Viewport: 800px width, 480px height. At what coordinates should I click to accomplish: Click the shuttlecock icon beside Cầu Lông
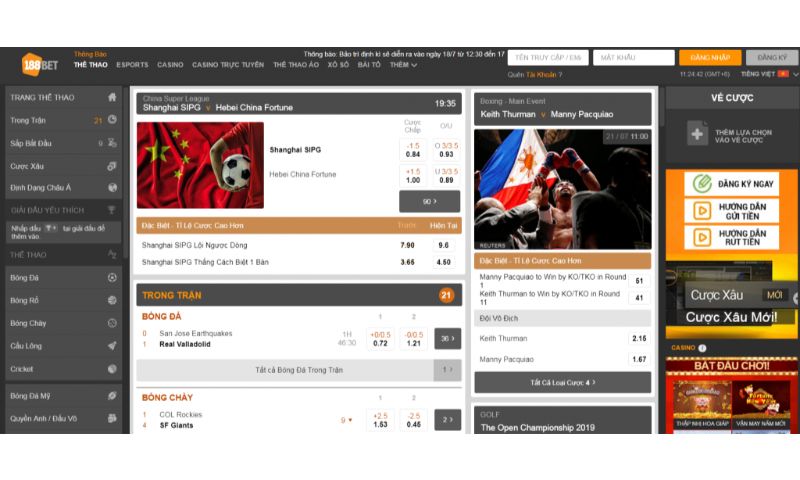click(112, 345)
